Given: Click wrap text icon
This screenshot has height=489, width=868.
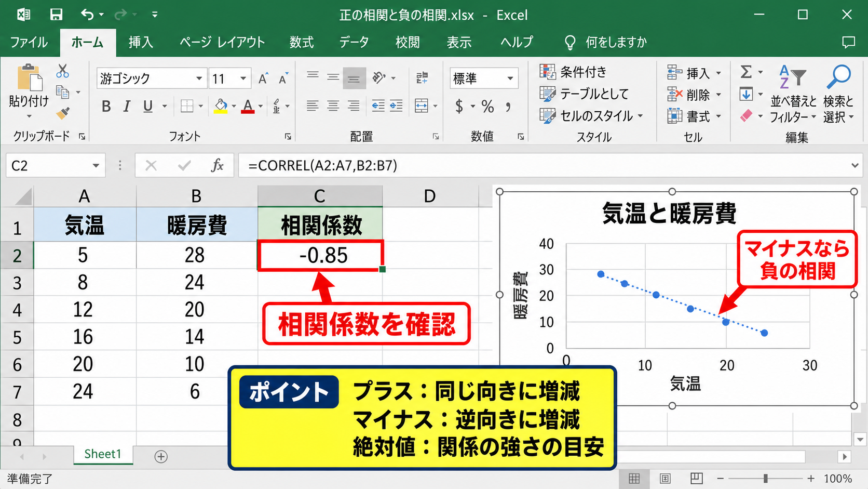Looking at the screenshot, I should [x=422, y=78].
